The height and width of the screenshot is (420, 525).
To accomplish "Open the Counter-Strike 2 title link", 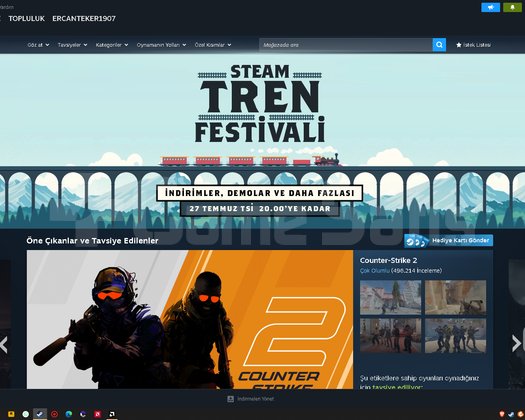I will (x=388, y=260).
